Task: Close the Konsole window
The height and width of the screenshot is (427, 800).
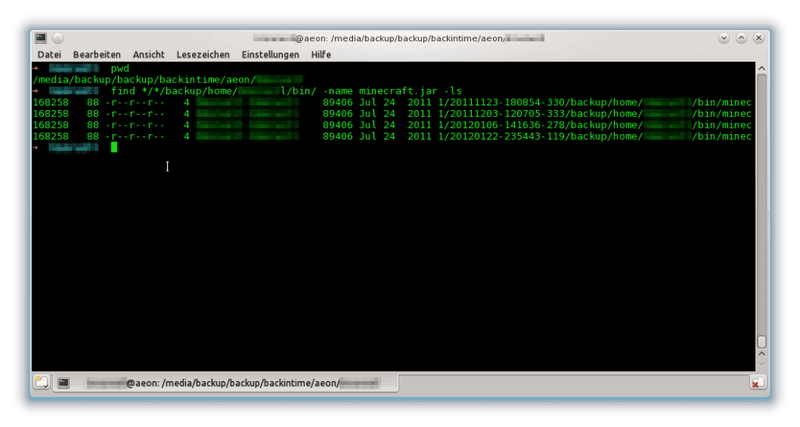Action: click(757, 37)
